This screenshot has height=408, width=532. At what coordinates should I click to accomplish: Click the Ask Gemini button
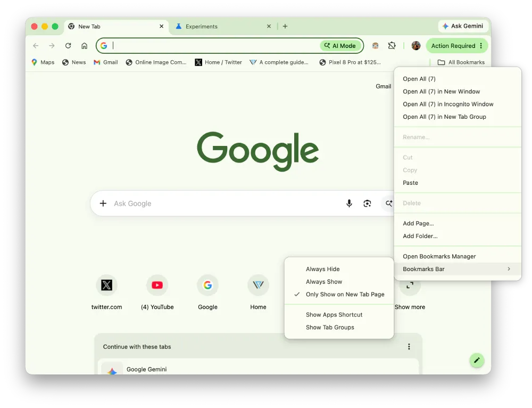click(463, 26)
